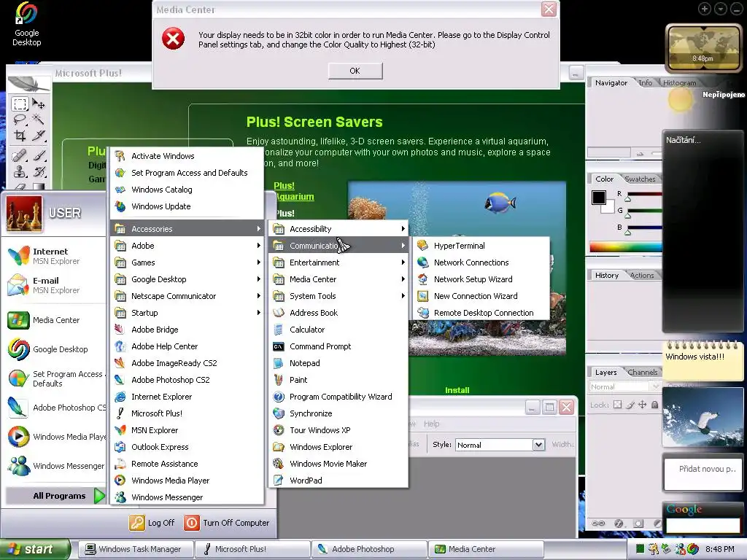Expand the Games program folder
Screen dimensions: 747x560
tap(187, 262)
